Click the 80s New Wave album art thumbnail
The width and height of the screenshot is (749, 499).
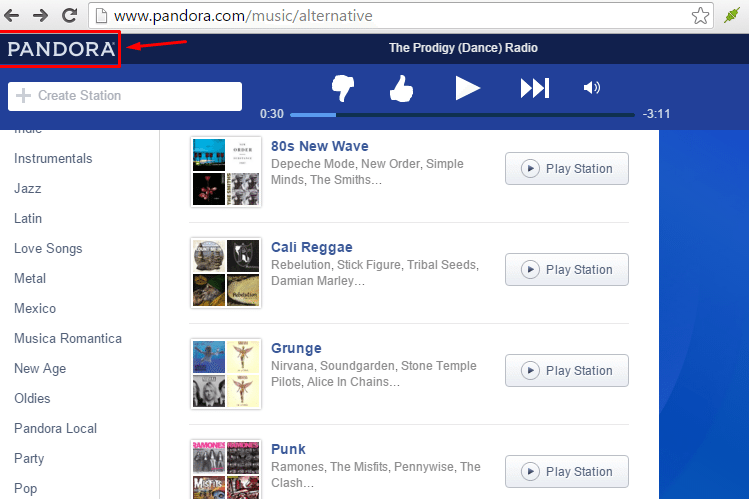coord(226,172)
